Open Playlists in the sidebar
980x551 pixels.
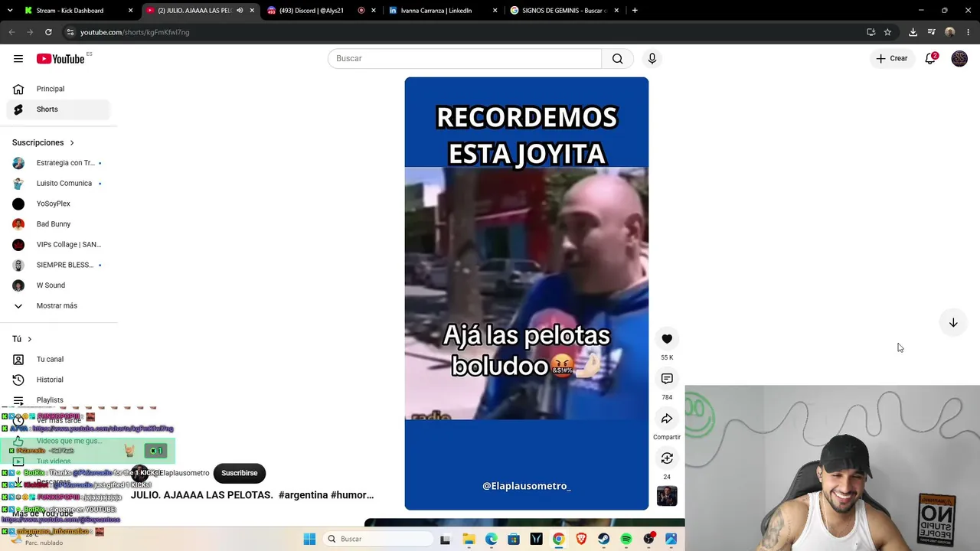tap(58, 400)
